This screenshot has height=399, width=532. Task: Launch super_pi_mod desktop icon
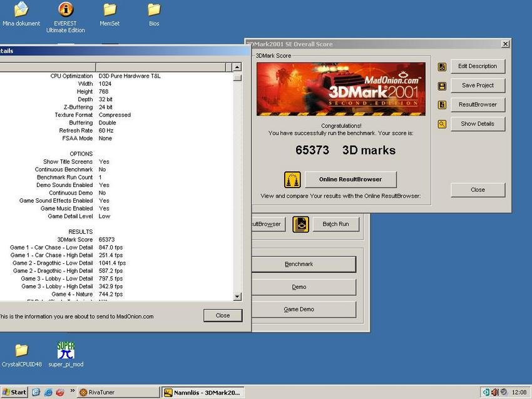[66, 354]
